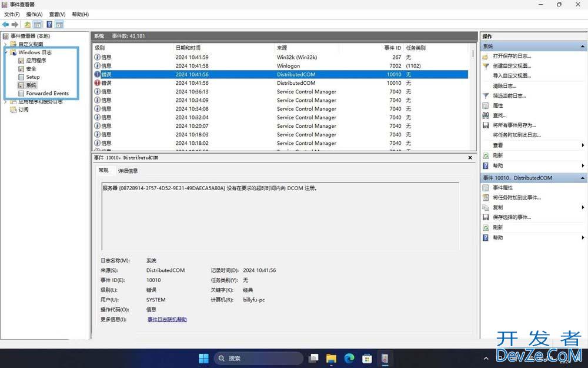This screenshot has width=588, height=368.
Task: Switch to the 常规 tab
Action: (x=103, y=170)
